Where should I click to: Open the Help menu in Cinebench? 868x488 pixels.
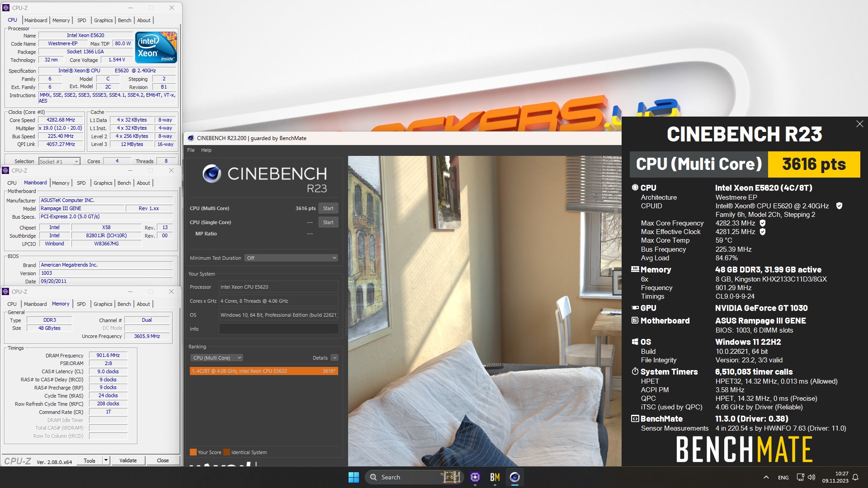pyautogui.click(x=206, y=150)
